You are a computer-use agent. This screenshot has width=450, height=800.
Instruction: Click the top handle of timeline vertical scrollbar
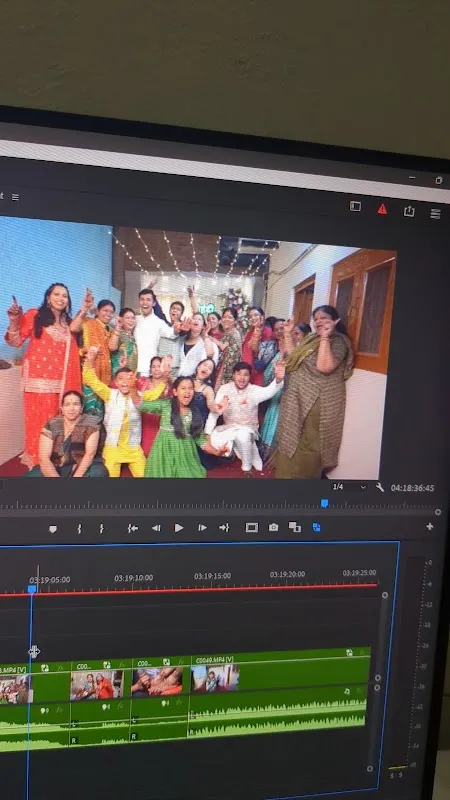click(x=385, y=595)
